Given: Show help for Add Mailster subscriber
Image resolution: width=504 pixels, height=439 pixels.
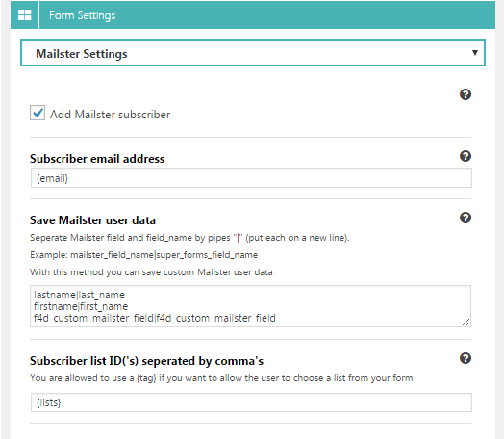Looking at the screenshot, I should click(x=466, y=94).
